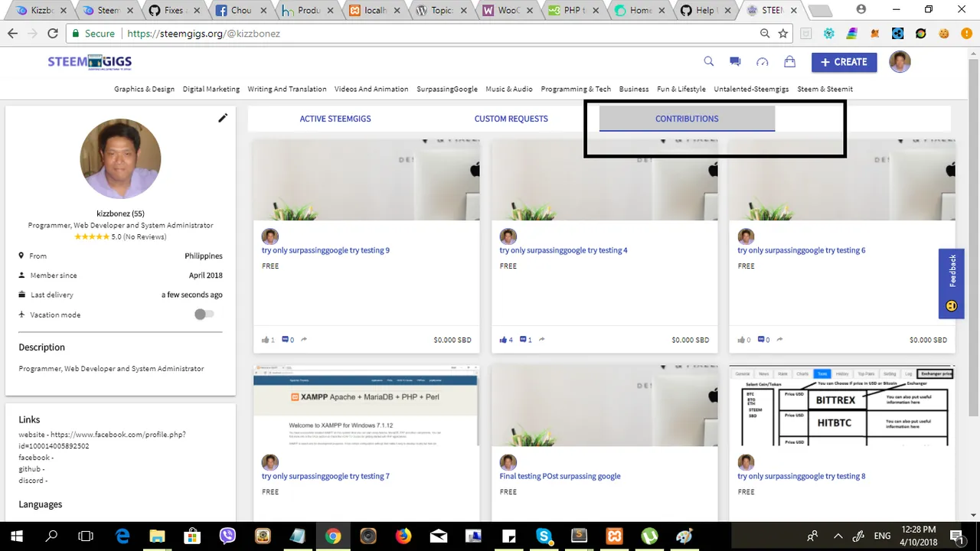Click the author avatar on 'try testing 7' card
The image size is (980, 551).
(x=270, y=462)
